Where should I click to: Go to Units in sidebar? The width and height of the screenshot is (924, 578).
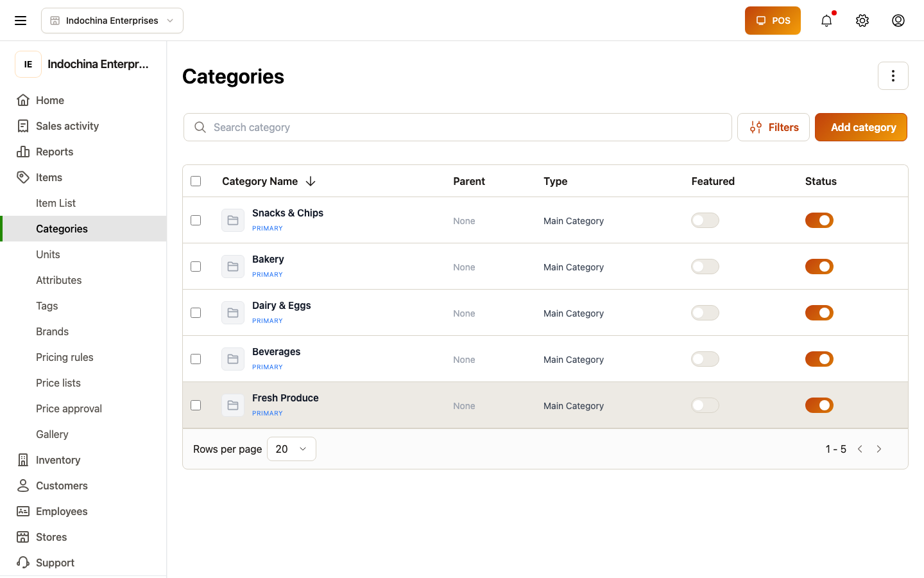83,254
